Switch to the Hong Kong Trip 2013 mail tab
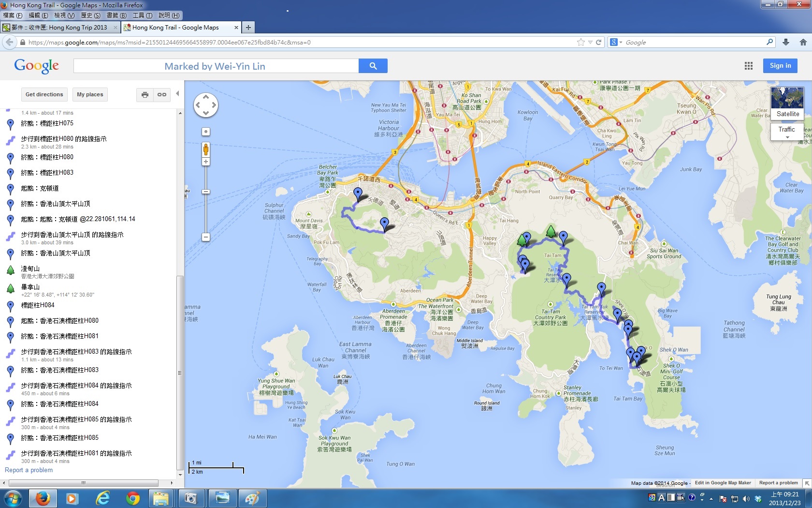 (60, 28)
